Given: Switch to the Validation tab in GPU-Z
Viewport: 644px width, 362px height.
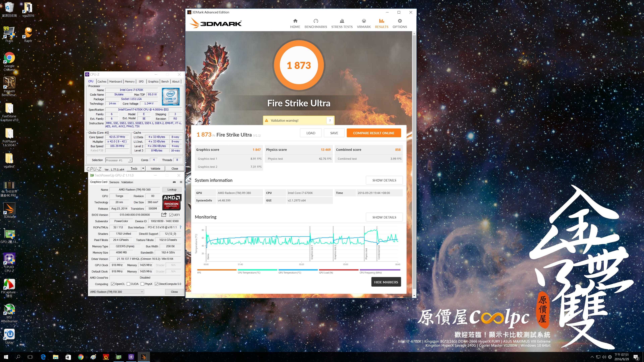Looking at the screenshot, I should [x=127, y=182].
